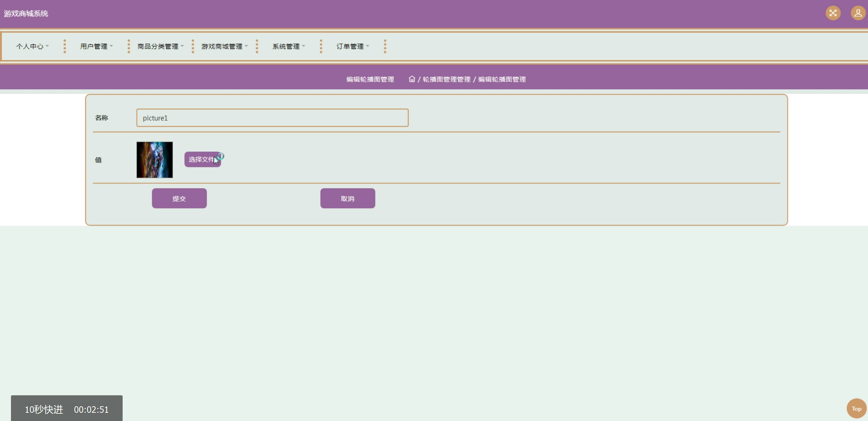
Task: Open the 系统管理 menu
Action: click(288, 46)
